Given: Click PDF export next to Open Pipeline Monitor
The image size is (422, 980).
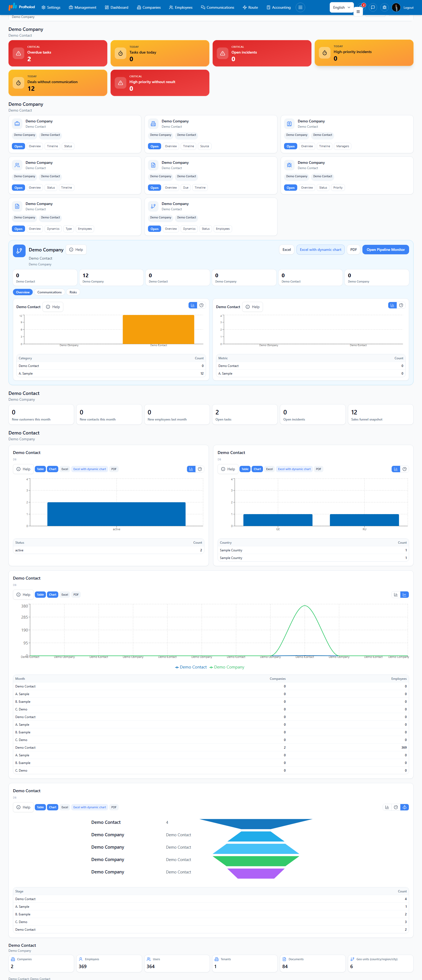Looking at the screenshot, I should click(x=353, y=250).
